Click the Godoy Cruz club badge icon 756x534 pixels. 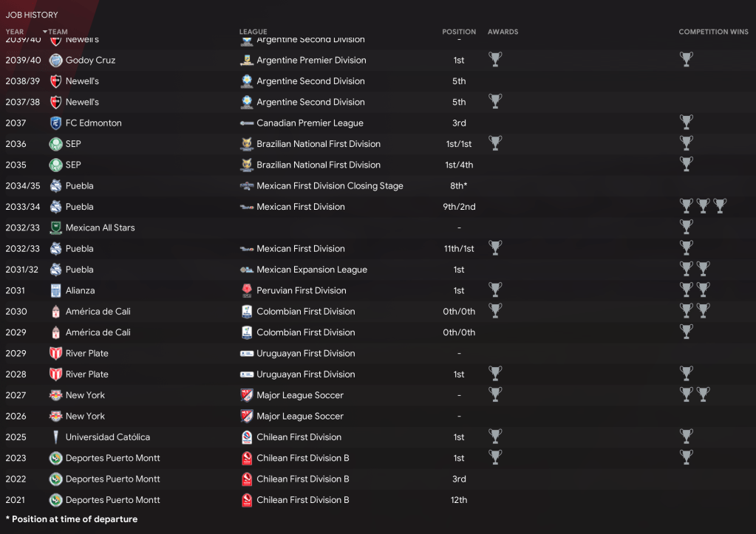(x=55, y=61)
